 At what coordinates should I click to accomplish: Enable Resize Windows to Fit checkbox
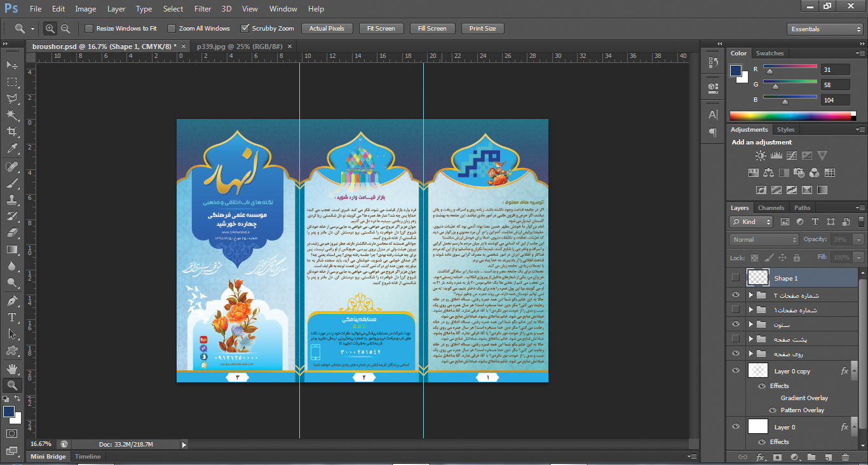pyautogui.click(x=89, y=29)
